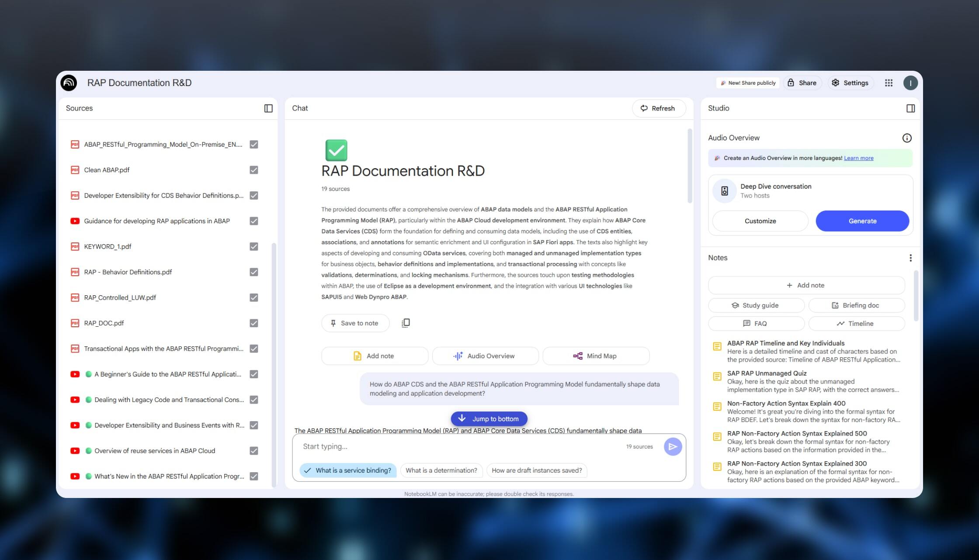Viewport: 979px width, 560px height.
Task: Open the Google apps grid
Action: pyautogui.click(x=889, y=83)
